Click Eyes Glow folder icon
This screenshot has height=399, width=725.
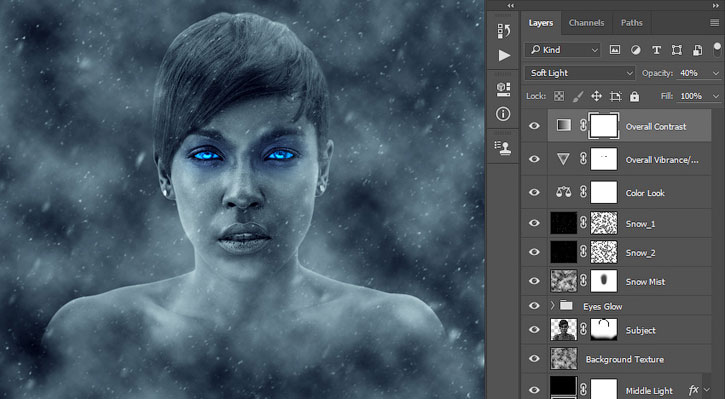(x=566, y=306)
